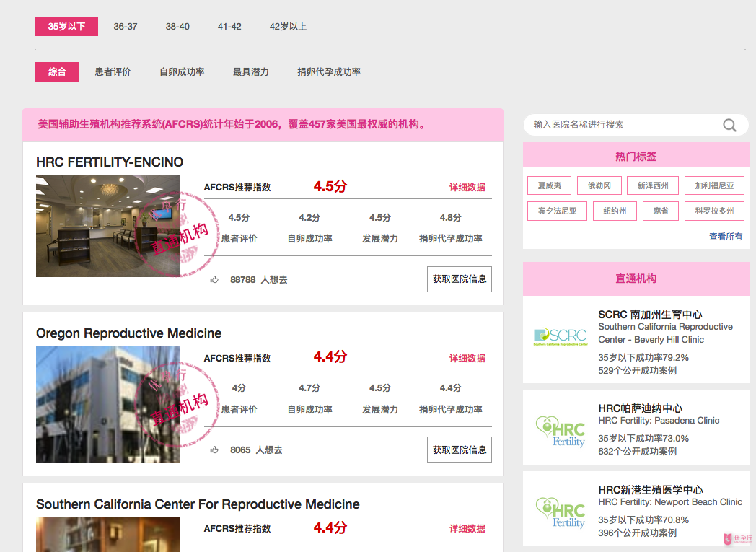Click 4.7分 自卵成功率 for Oregon Reproductive
Screen dimensions: 756x552
(309, 388)
